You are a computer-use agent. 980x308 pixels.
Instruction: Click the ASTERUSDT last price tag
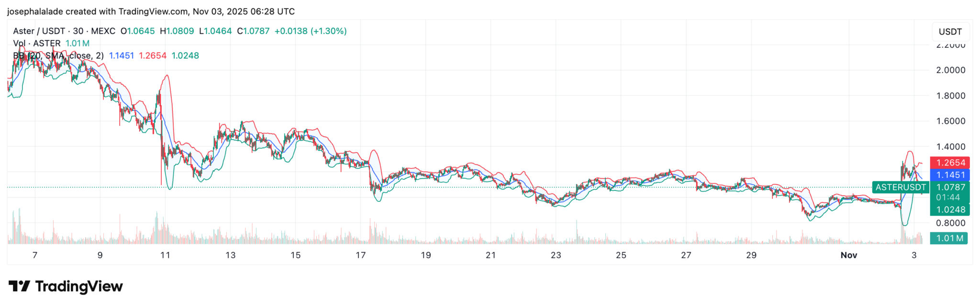click(900, 187)
